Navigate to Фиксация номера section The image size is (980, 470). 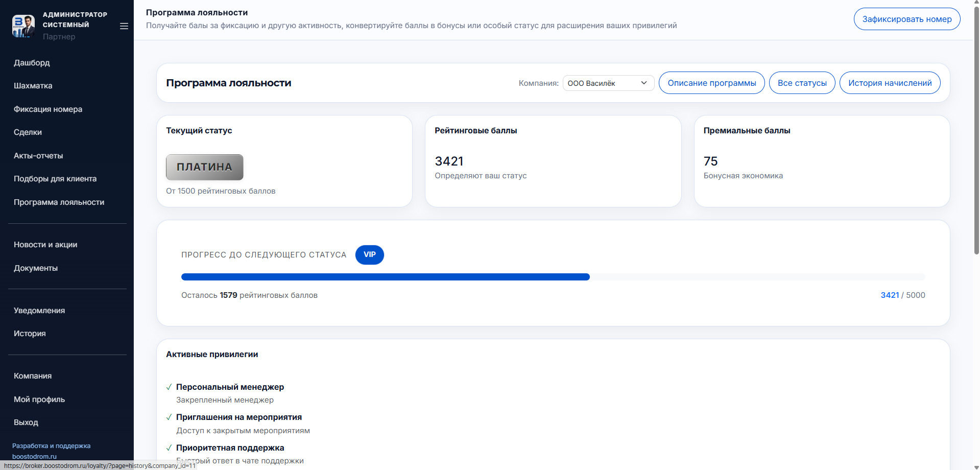tap(48, 109)
